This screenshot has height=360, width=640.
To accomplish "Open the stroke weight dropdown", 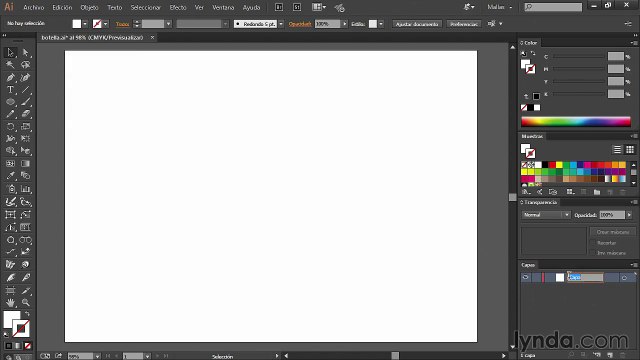I will pyautogui.click(x=168, y=24).
